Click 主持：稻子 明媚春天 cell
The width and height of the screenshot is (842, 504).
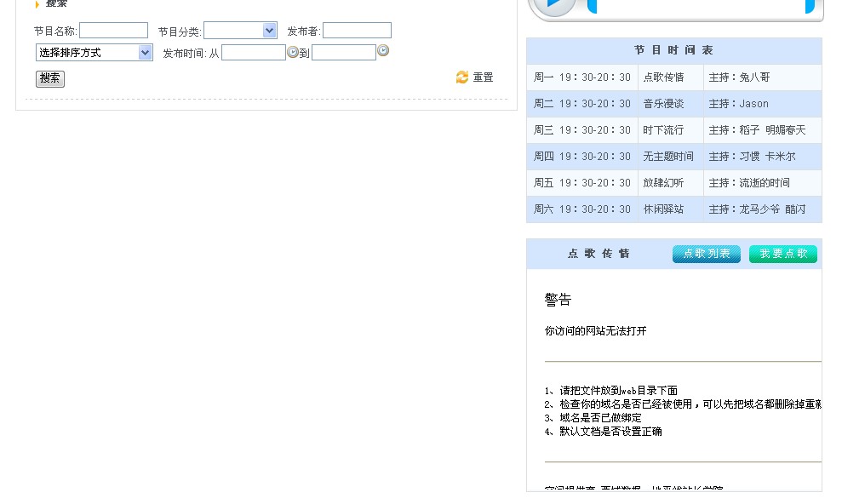tap(763, 130)
